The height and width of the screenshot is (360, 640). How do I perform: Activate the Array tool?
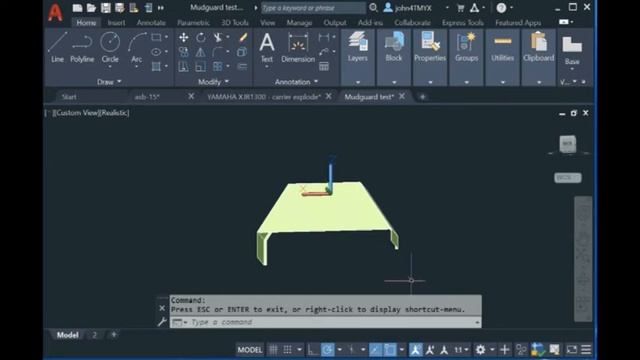[218, 66]
